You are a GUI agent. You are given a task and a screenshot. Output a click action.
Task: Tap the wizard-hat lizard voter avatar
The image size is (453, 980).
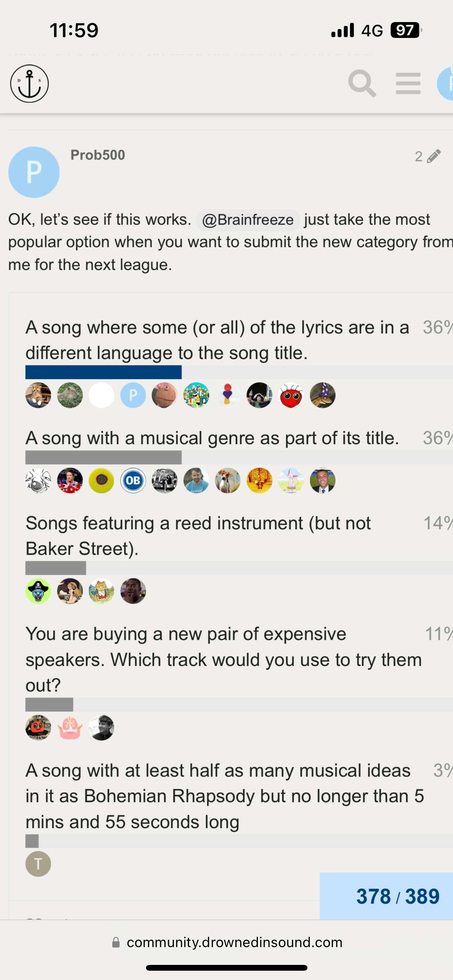point(323,395)
